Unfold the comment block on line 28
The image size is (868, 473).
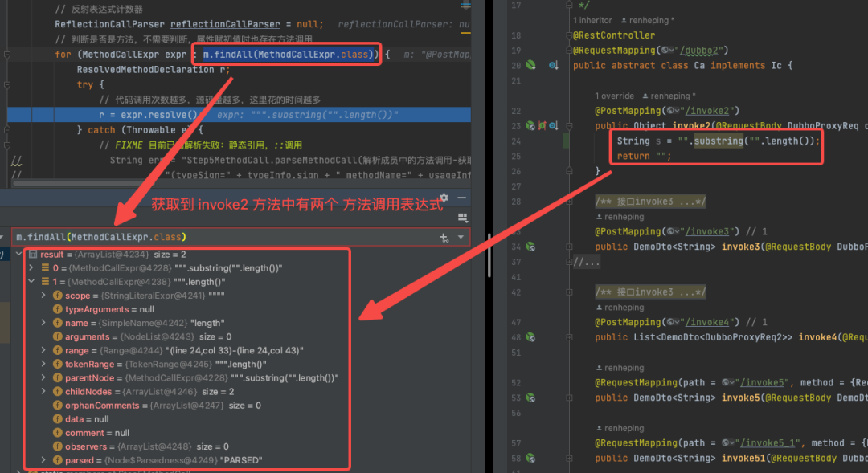tap(569, 202)
